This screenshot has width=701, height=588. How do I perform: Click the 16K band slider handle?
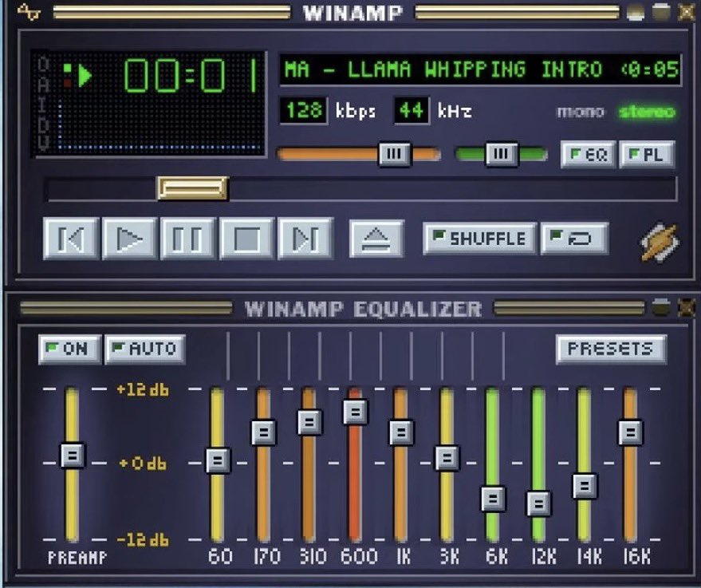[x=631, y=432]
